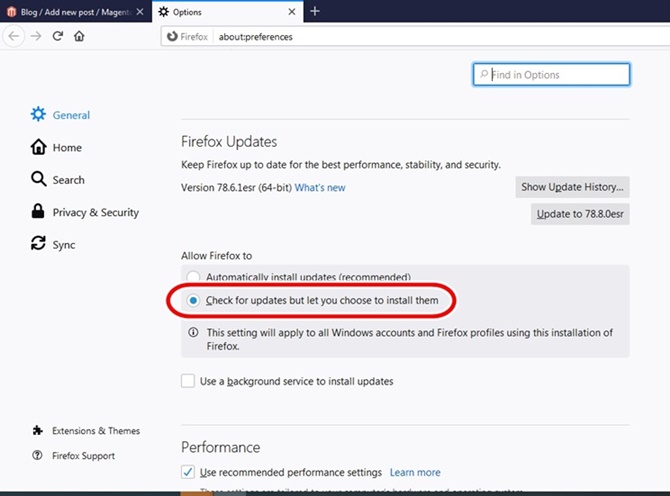The height and width of the screenshot is (496, 670).
Task: Open the Home settings category
Action: tap(56, 147)
